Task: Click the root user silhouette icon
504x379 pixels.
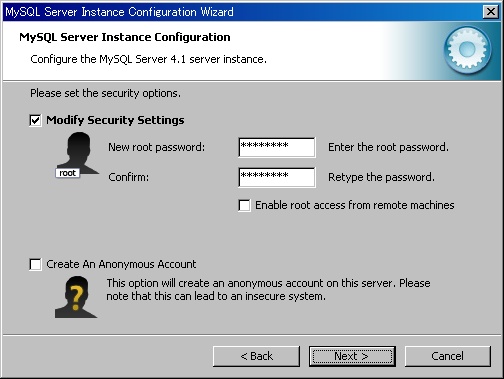Action: coord(78,154)
